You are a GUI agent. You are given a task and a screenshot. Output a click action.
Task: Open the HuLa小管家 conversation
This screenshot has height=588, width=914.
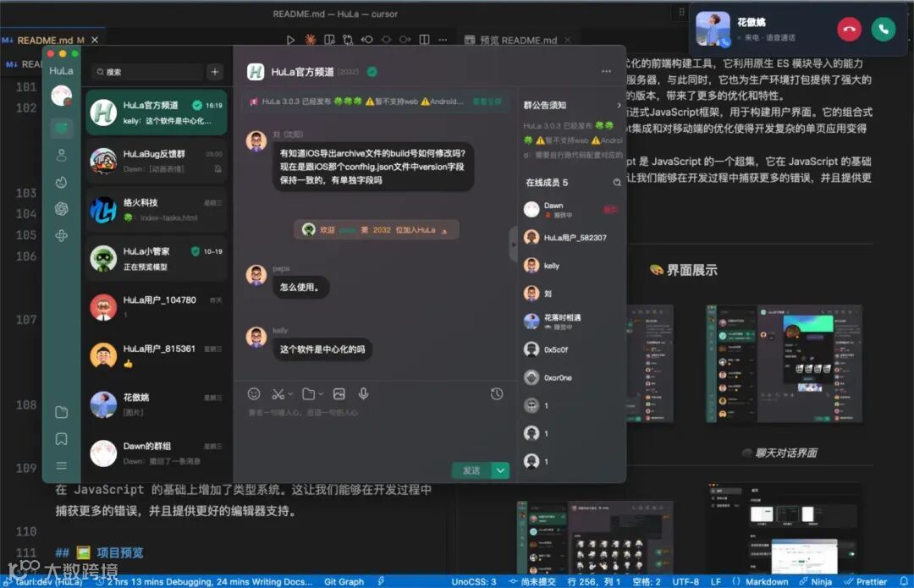157,258
